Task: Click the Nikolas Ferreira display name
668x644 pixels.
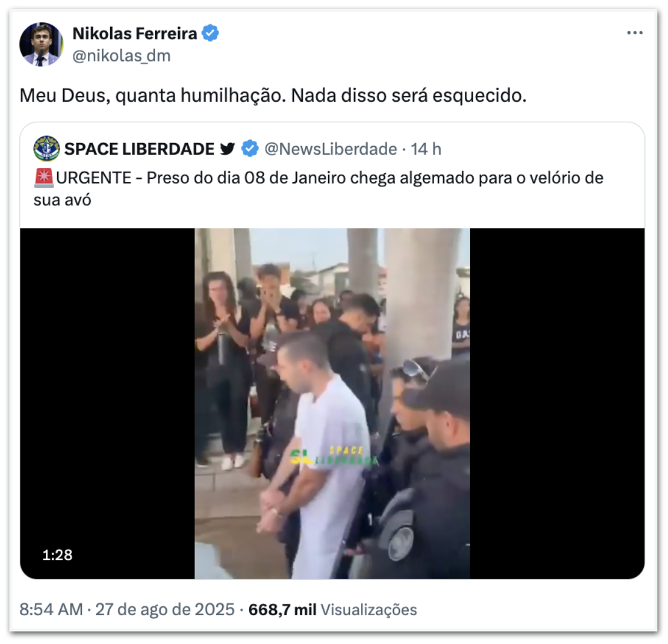Action: tap(134, 34)
